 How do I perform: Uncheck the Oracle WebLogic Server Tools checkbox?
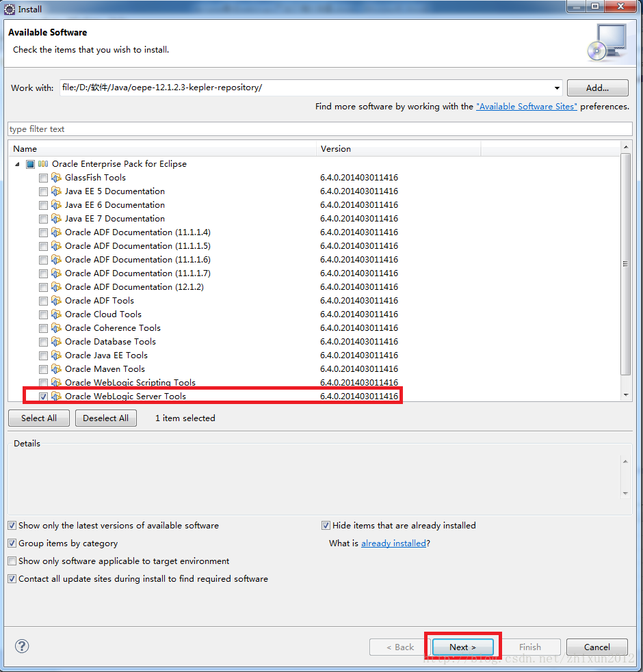(43, 397)
